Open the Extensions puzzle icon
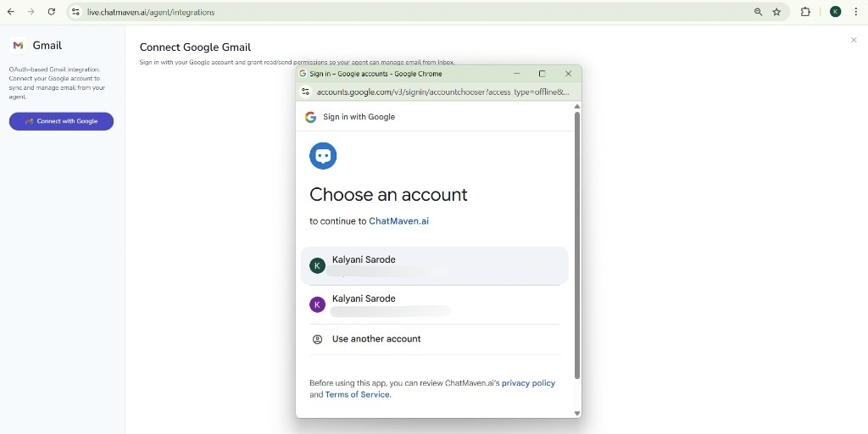The image size is (868, 434). 805,12
